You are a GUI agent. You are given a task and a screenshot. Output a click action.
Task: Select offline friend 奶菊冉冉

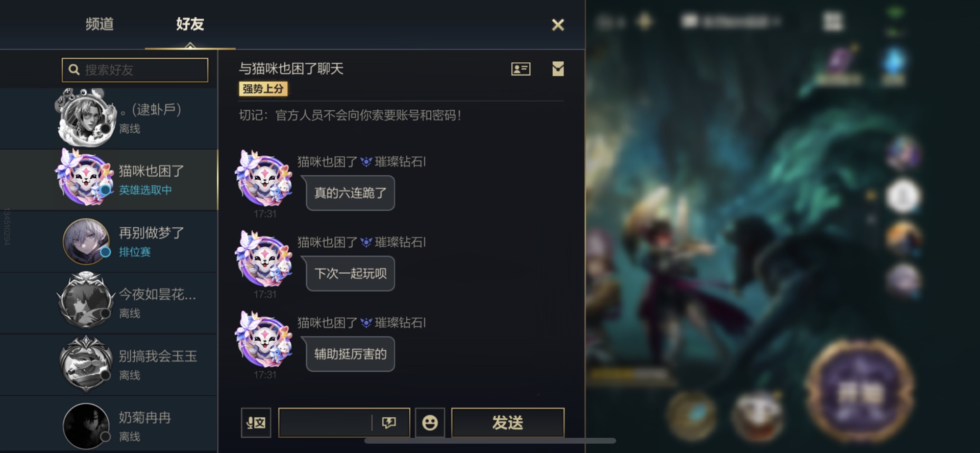[x=109, y=425]
